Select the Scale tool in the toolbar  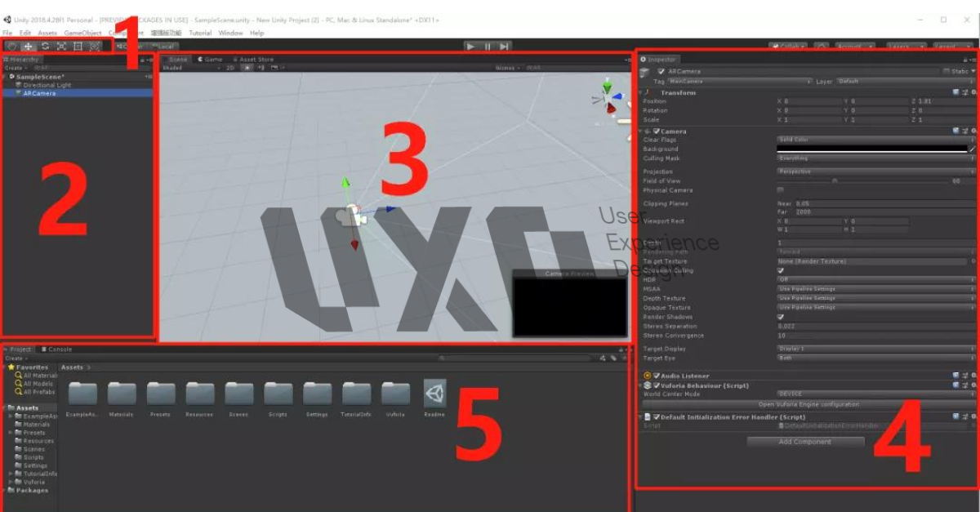(x=61, y=47)
